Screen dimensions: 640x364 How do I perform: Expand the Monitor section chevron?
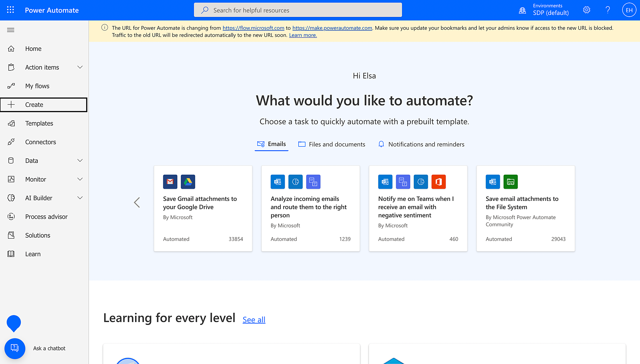coord(80,179)
